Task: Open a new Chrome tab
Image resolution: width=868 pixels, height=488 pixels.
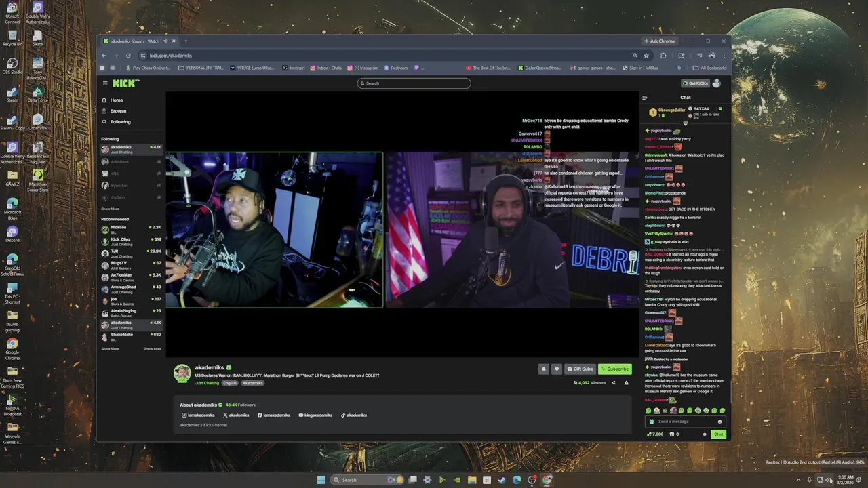Action: (186, 41)
